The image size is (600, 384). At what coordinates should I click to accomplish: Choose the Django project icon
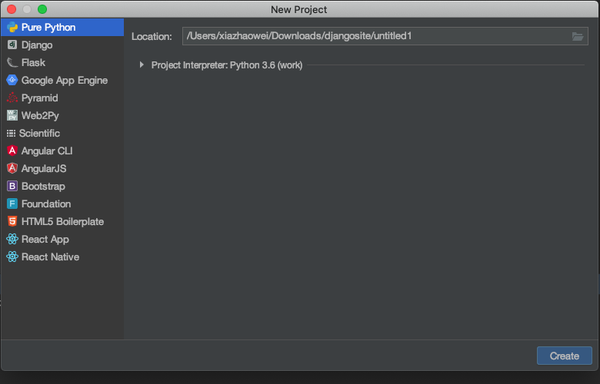pos(12,45)
